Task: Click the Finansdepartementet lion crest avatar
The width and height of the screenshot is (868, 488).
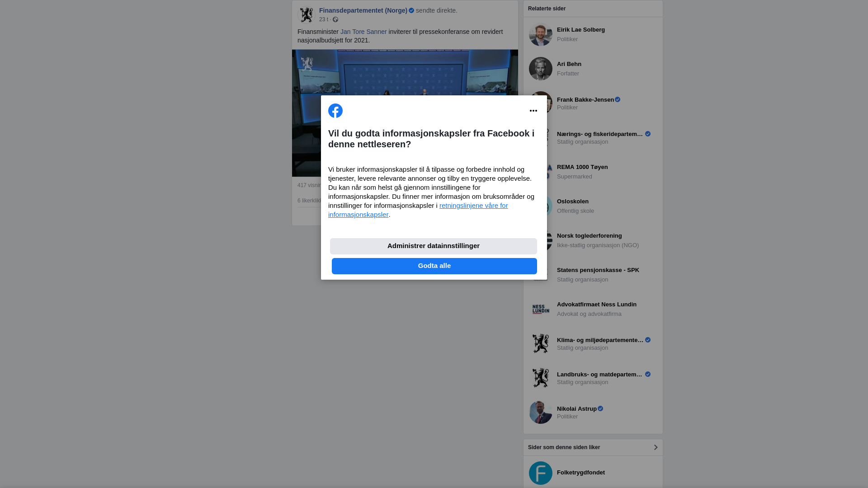Action: pos(306,15)
